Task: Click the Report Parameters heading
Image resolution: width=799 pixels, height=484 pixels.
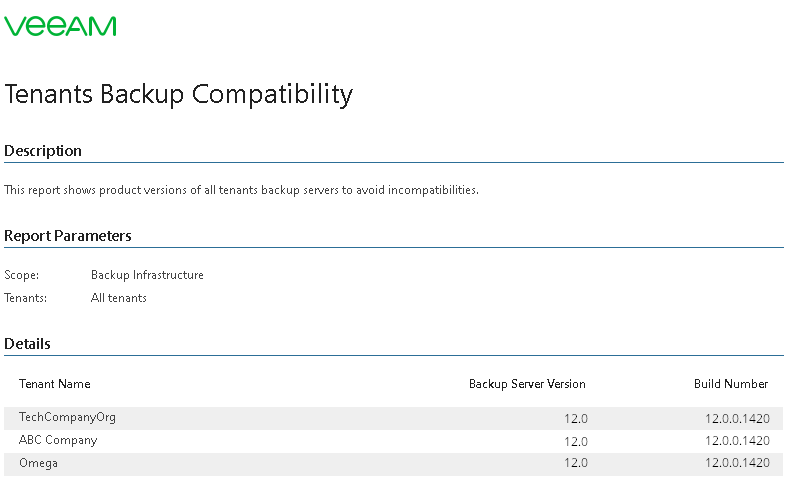Action: 68,236
